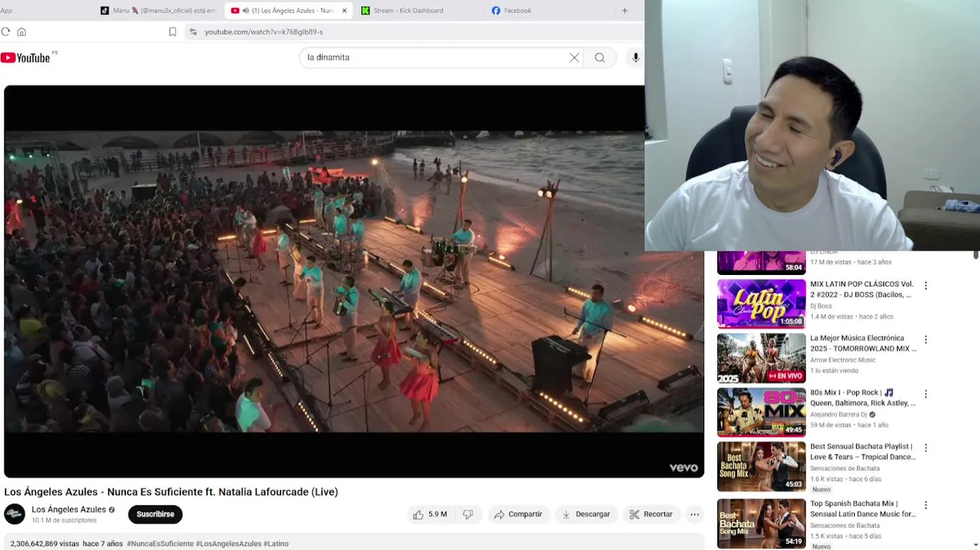This screenshot has width=980, height=550.
Task: Click the Suscribirse button
Action: pyautogui.click(x=155, y=515)
